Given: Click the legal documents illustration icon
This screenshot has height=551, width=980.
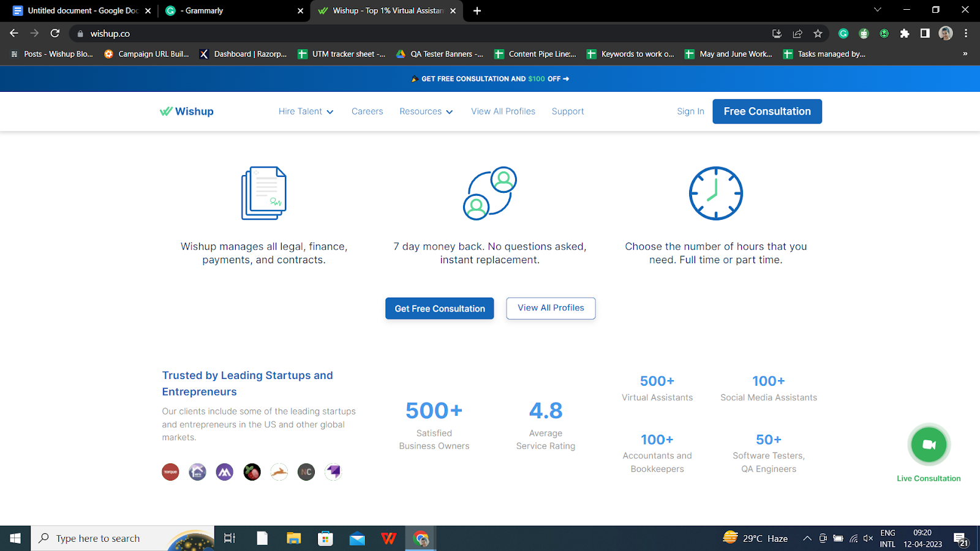Looking at the screenshot, I should (264, 193).
